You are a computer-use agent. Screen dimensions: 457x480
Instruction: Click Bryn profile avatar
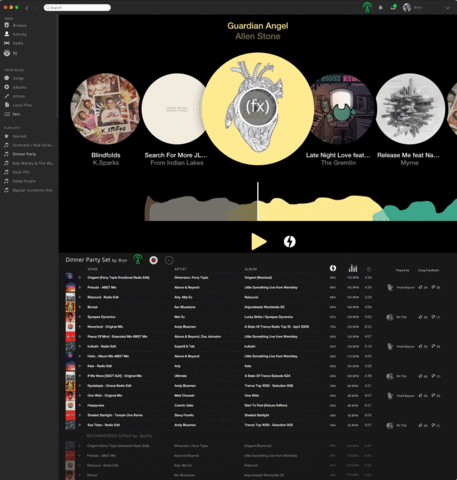(407, 7)
